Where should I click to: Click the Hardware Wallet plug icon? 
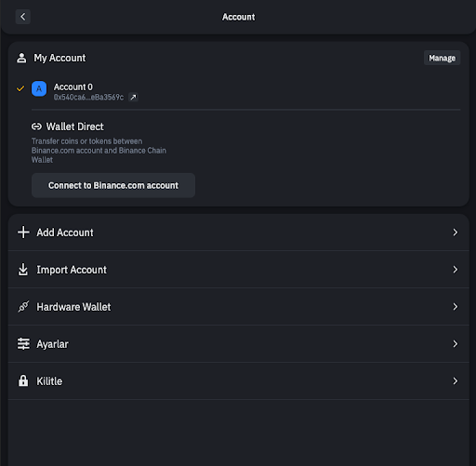pyautogui.click(x=23, y=307)
